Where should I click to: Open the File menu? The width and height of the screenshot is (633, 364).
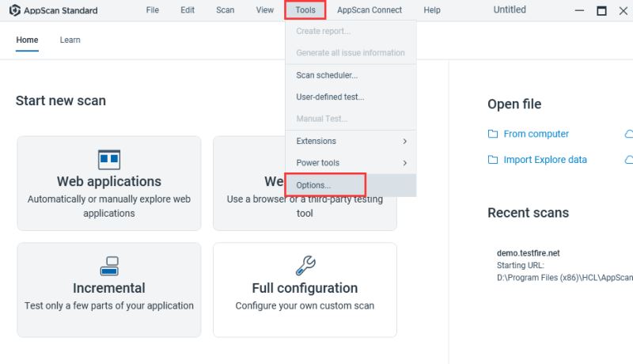(152, 10)
